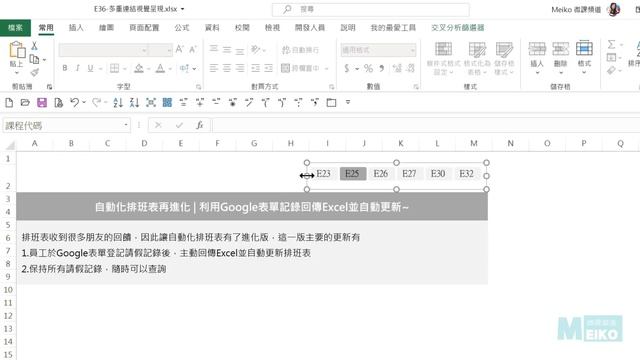Switch to the Page Layout tab
The image size is (640, 360).
pyautogui.click(x=144, y=28)
